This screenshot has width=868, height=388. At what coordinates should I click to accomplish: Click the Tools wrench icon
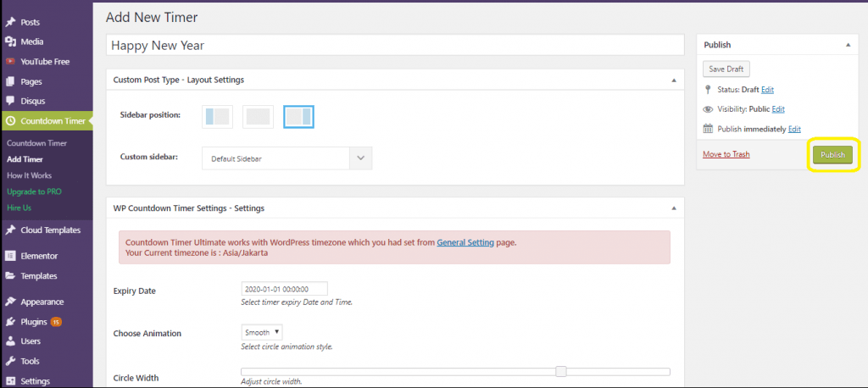[x=10, y=361]
